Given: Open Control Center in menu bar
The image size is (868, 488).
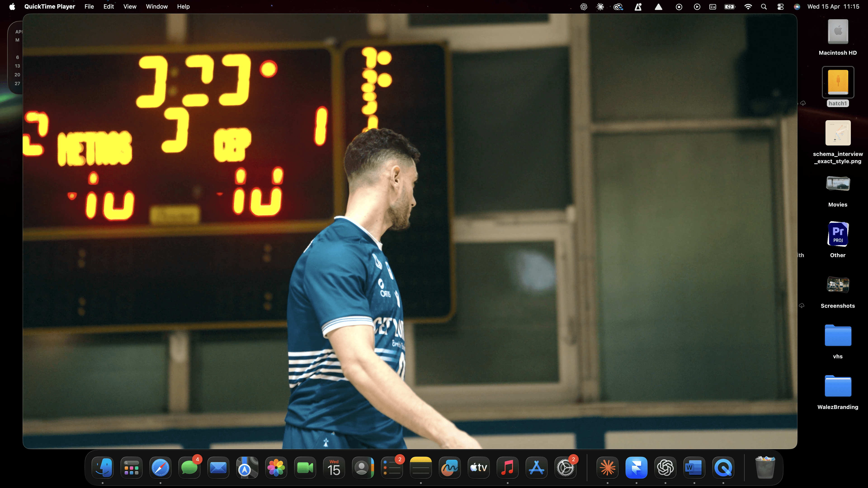Looking at the screenshot, I should point(780,6).
